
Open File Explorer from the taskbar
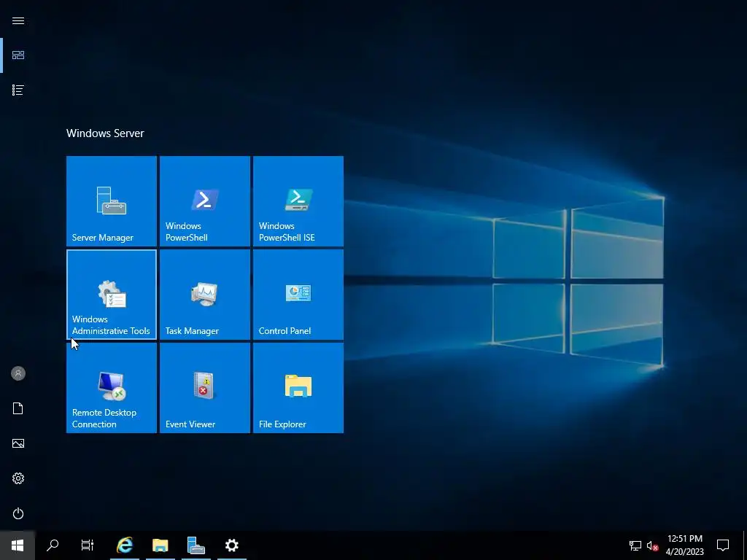[x=160, y=545]
